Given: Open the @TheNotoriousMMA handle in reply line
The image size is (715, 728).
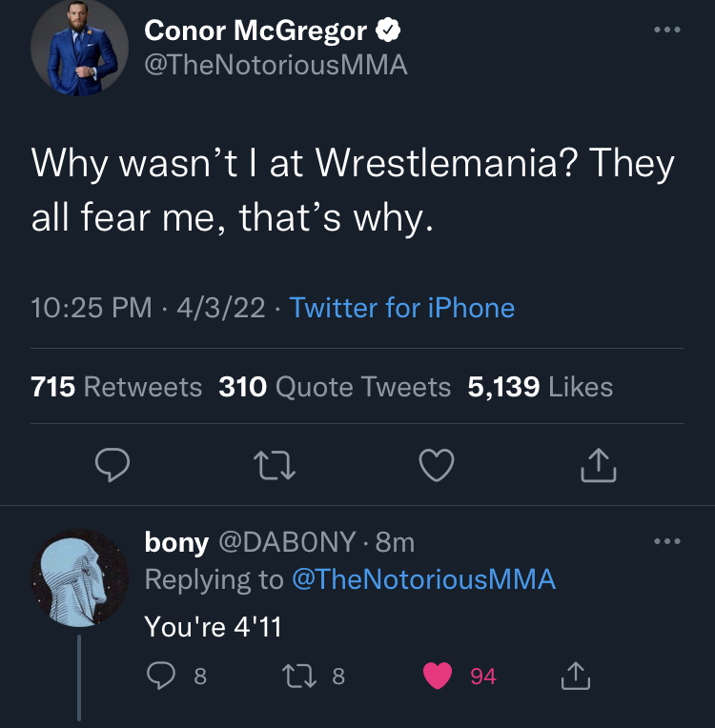Looking at the screenshot, I should coord(423,578).
